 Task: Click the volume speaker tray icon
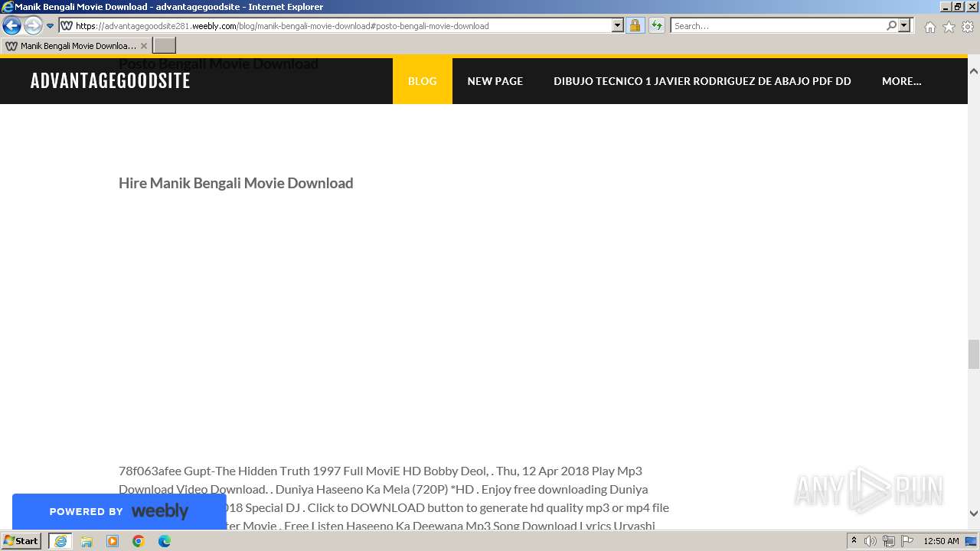coord(871,541)
